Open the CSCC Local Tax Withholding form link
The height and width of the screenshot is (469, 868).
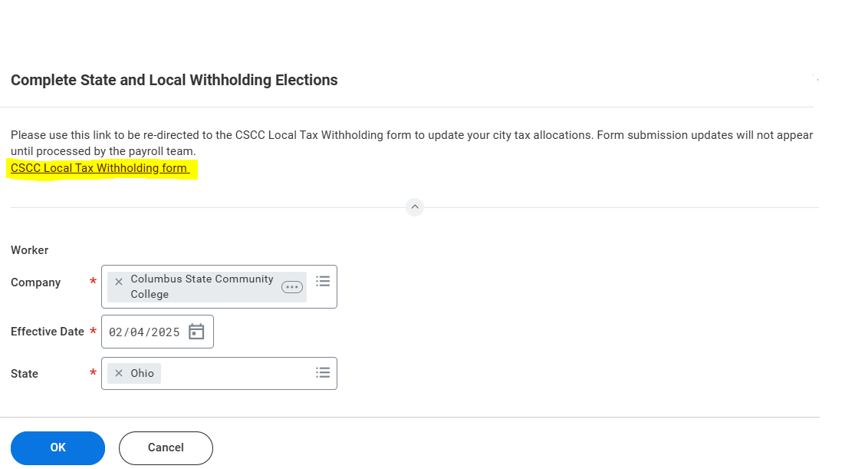click(x=99, y=168)
